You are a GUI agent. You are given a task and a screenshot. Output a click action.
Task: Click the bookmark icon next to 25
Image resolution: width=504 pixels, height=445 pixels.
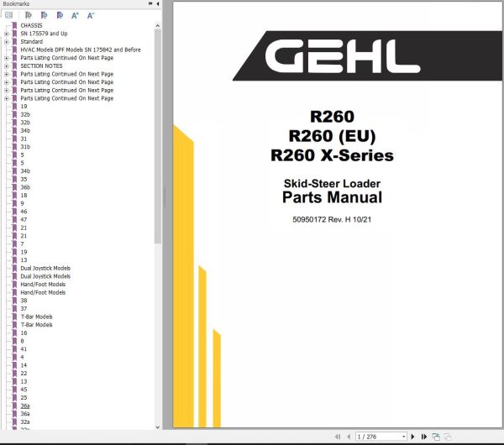14,398
